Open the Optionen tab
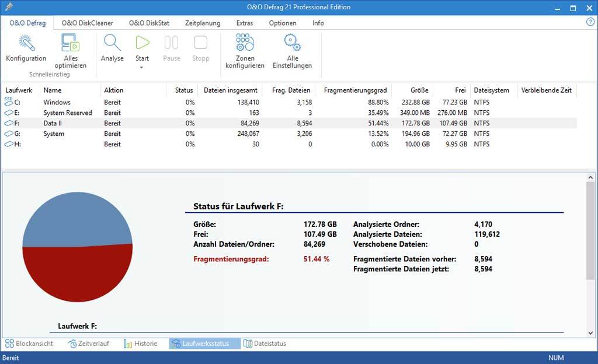Image resolution: width=598 pixels, height=364 pixels. [x=283, y=23]
